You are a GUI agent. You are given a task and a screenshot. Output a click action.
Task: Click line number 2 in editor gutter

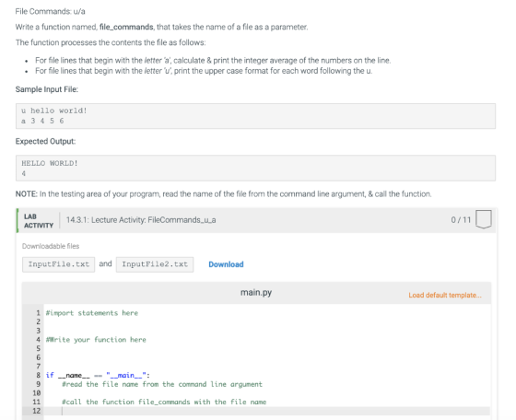click(x=38, y=321)
